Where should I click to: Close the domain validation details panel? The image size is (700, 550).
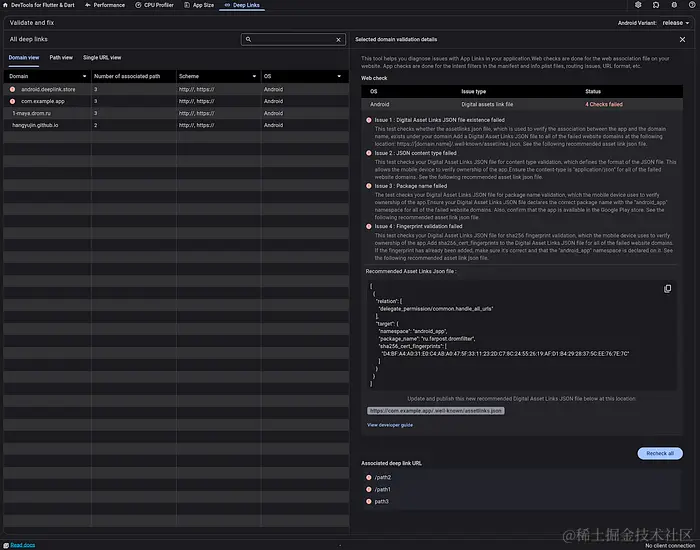[682, 40]
